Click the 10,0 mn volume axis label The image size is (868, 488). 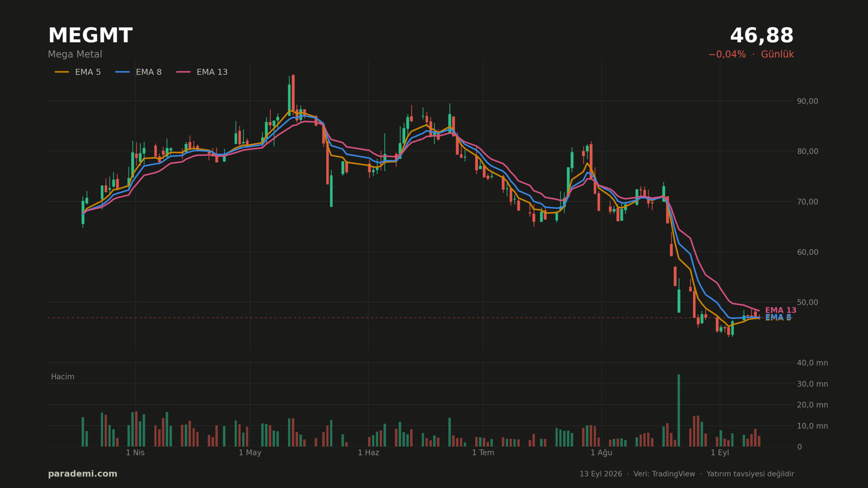click(812, 426)
